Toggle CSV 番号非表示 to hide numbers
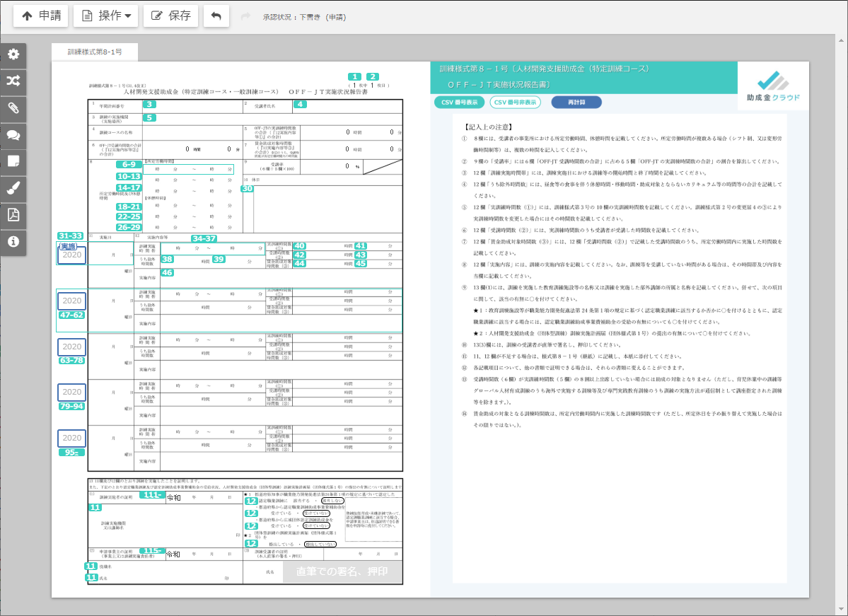 coord(515,103)
